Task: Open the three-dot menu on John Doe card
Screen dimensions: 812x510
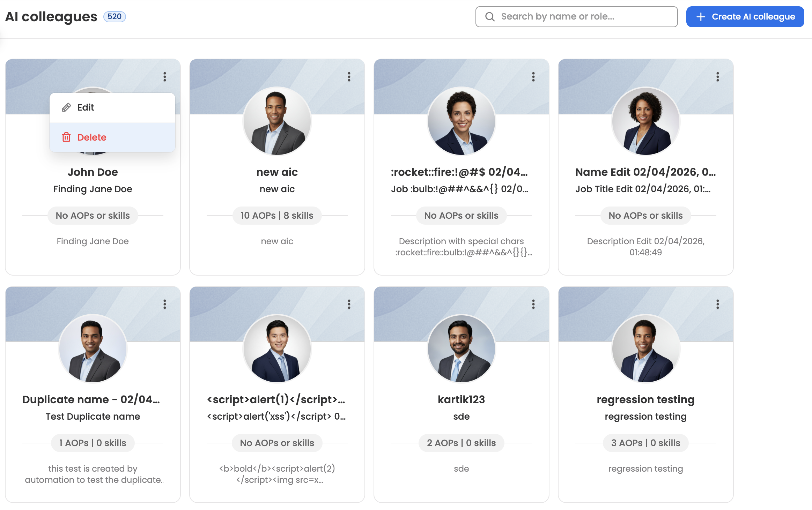Action: point(164,77)
